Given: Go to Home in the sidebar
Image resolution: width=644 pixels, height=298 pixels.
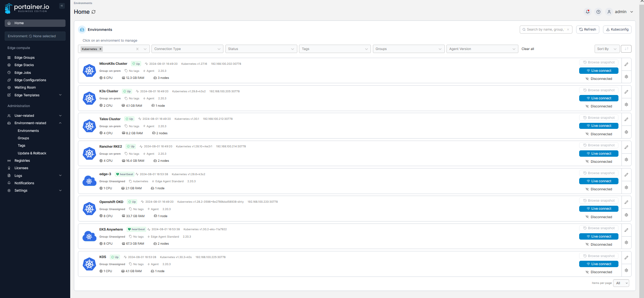Looking at the screenshot, I should pos(35,23).
